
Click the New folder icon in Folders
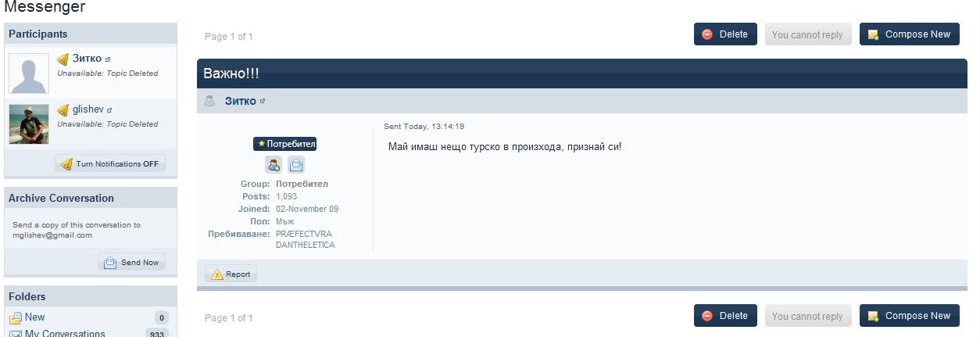tap(15, 317)
